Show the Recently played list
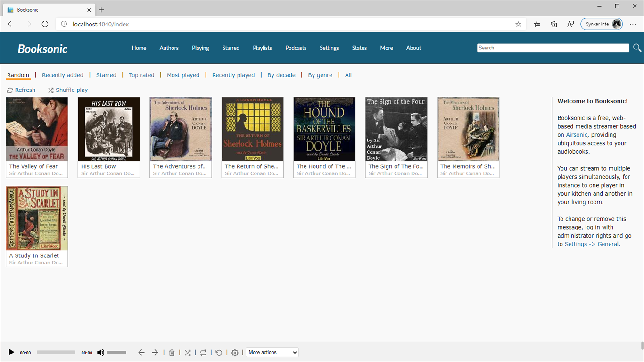Image resolution: width=644 pixels, height=362 pixels. click(233, 75)
